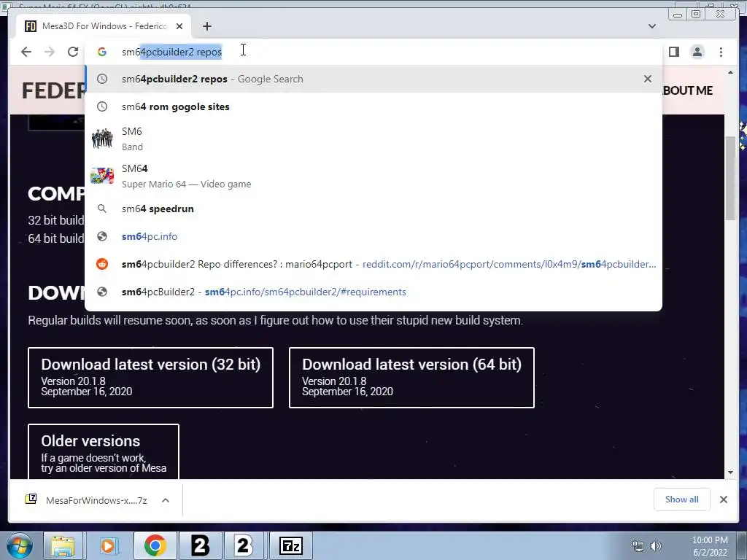Open the Older versions button

tap(104, 451)
